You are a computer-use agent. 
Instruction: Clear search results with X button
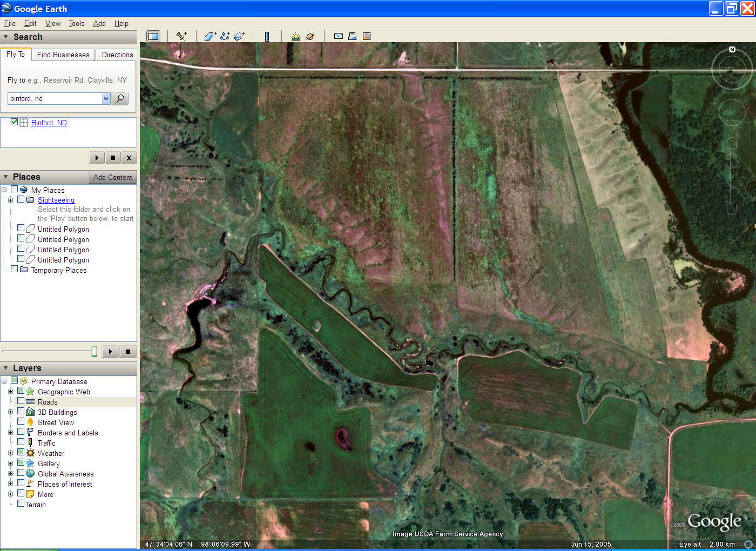click(x=129, y=158)
